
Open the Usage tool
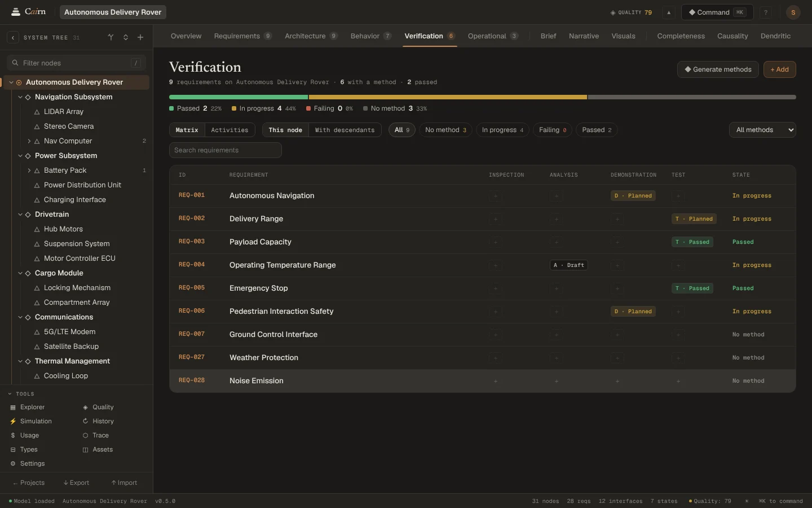[x=24, y=435]
